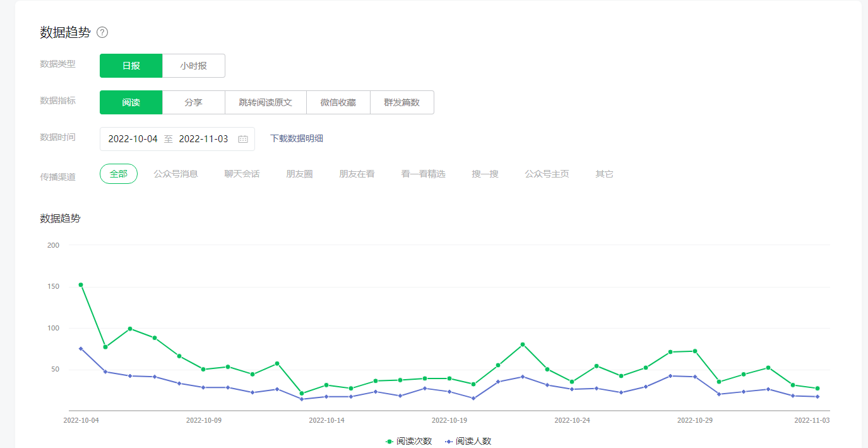
Task: Switch to the 分享 metric tab
Action: 193,102
